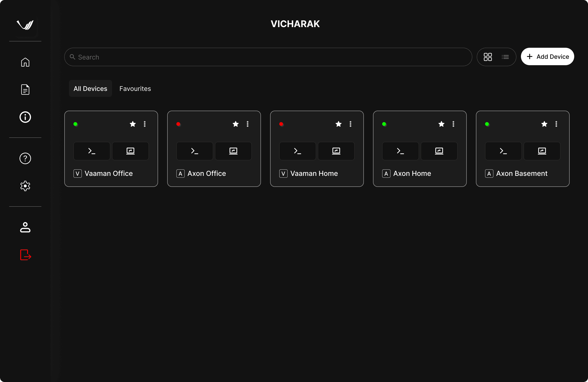Open the user profile icon

(x=25, y=227)
